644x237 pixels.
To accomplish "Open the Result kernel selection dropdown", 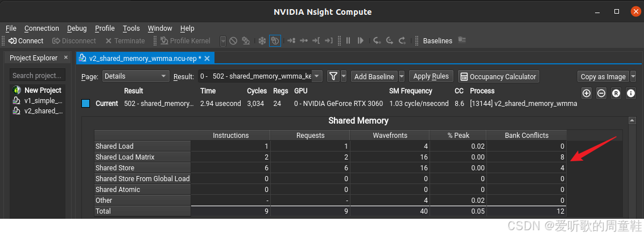I will click(x=261, y=76).
